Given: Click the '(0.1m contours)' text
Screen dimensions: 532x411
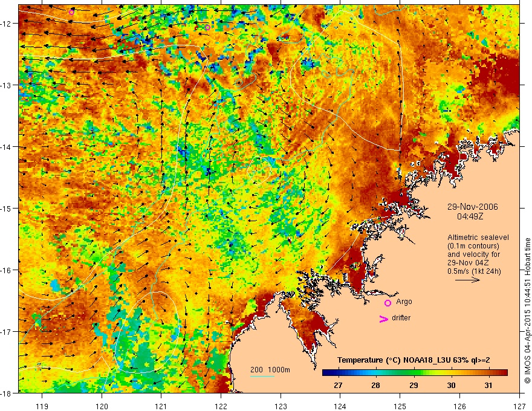Looking at the screenshot, I should coord(473,246).
